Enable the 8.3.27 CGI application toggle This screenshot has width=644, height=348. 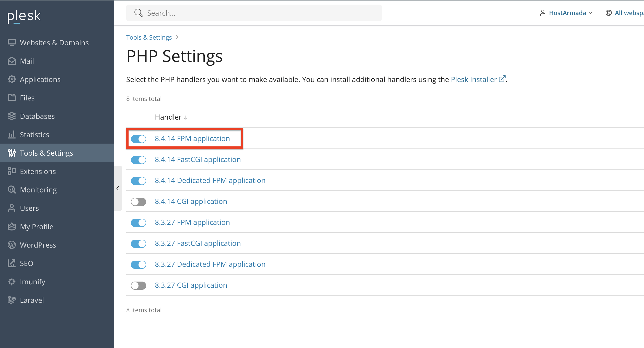tap(139, 285)
